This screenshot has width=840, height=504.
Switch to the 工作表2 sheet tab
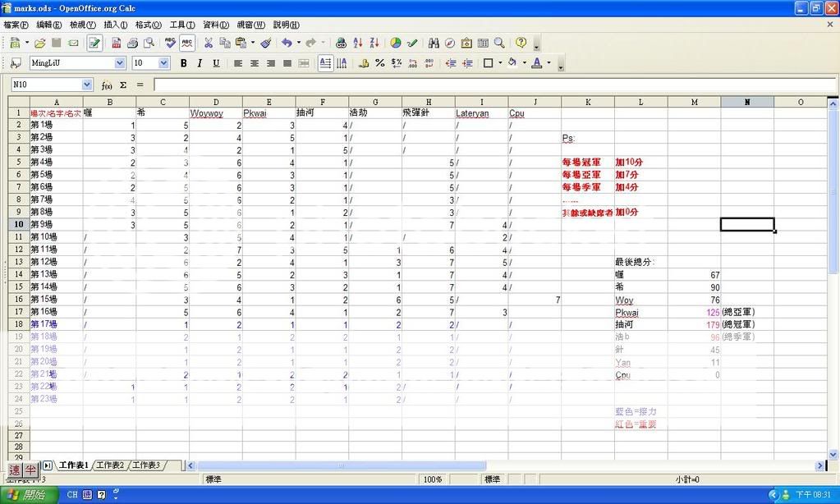tap(110, 465)
